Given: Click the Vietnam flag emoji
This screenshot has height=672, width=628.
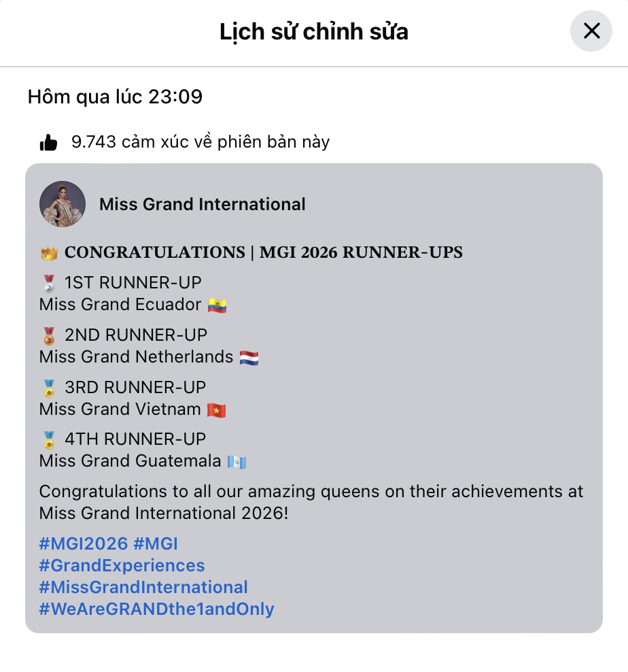Looking at the screenshot, I should pos(216,411).
